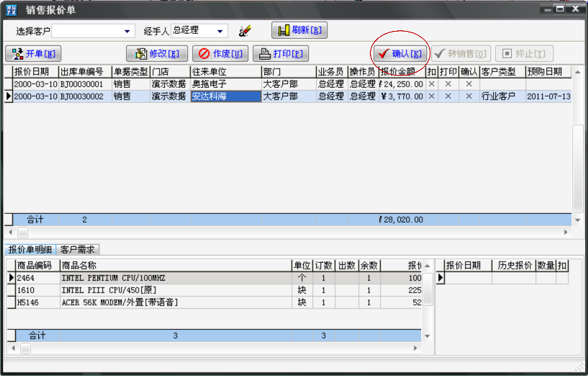Click the 往来单位 column header
Screen dimensions: 588x376
(x=226, y=72)
